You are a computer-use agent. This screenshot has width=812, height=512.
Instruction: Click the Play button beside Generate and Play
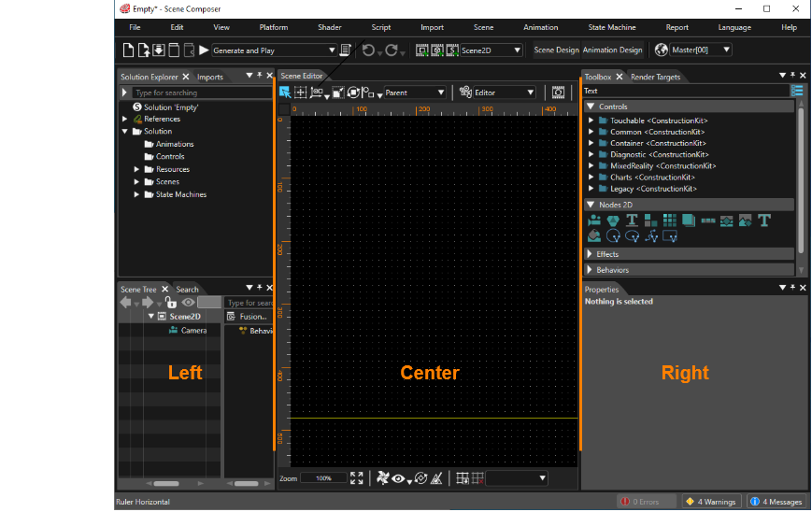[x=204, y=50]
